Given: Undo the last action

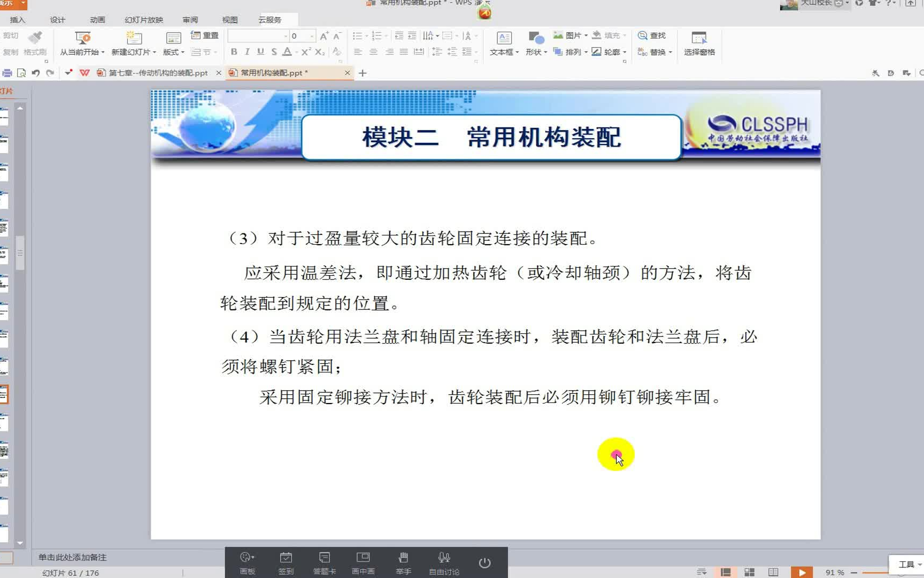Looking at the screenshot, I should [x=36, y=73].
